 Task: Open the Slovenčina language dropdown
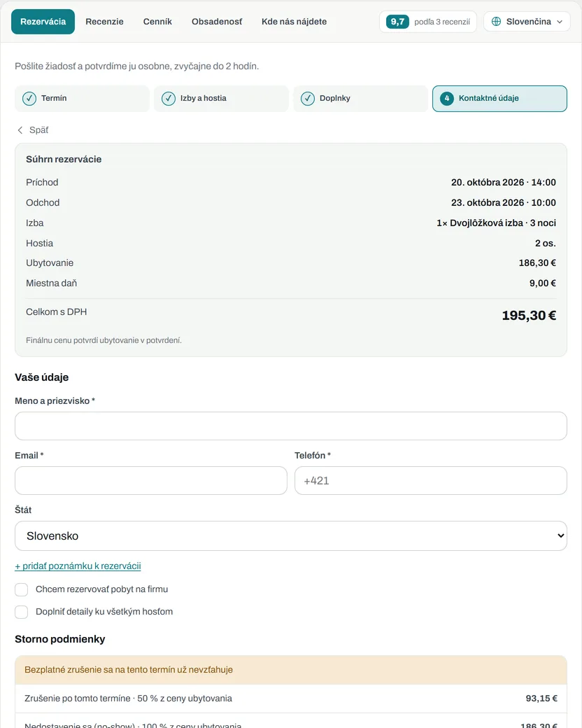pos(527,22)
